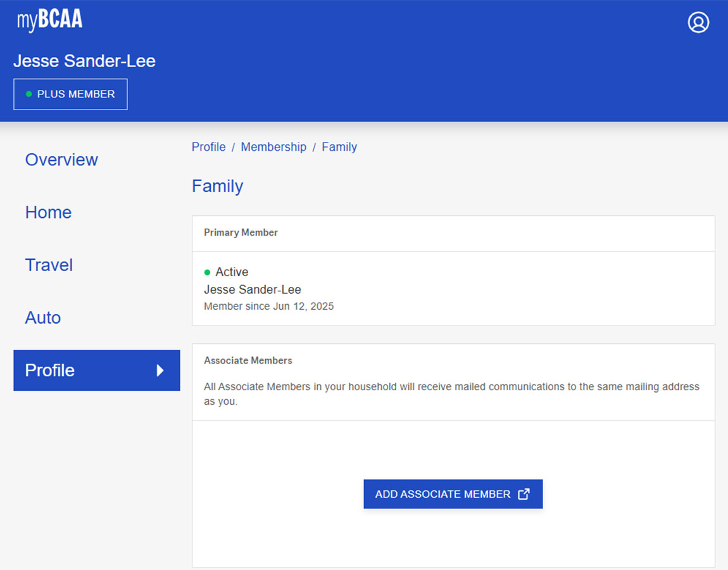The image size is (728, 570).
Task: Select the highlighted Profile sidebar item
Action: 50,370
